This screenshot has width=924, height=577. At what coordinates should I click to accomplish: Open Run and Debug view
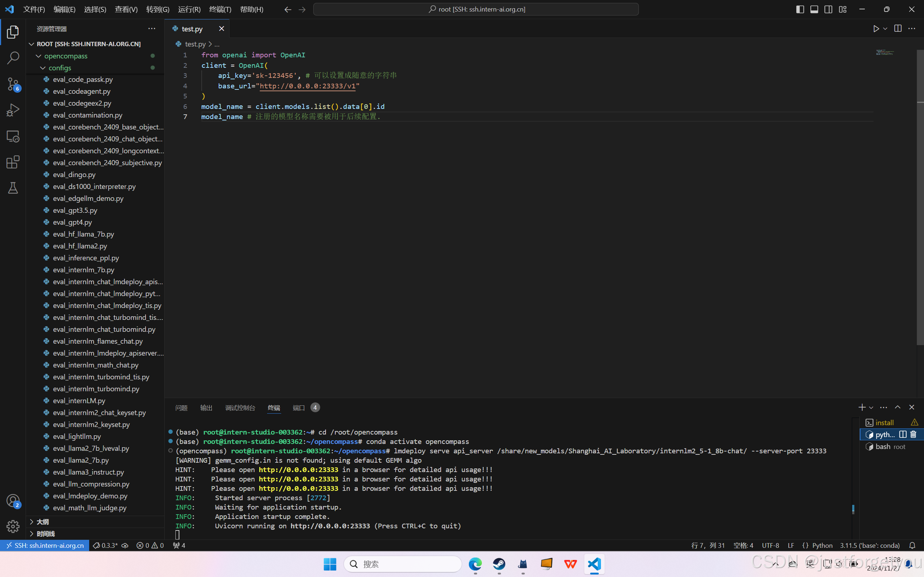click(x=13, y=110)
